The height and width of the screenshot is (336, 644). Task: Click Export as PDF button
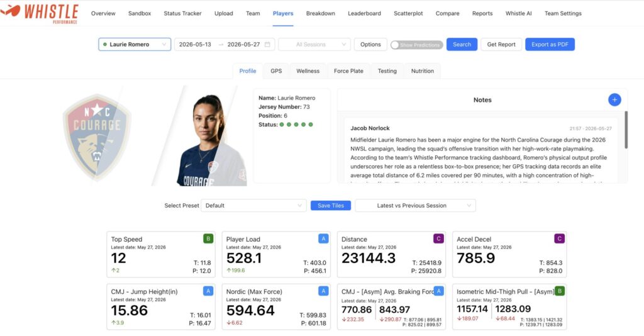(550, 45)
